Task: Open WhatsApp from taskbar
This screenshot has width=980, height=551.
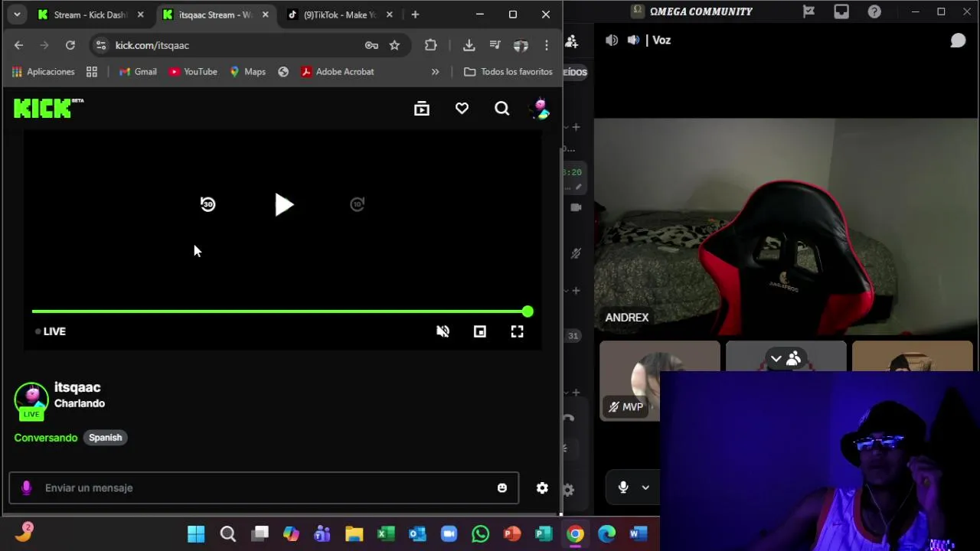Action: [480, 533]
